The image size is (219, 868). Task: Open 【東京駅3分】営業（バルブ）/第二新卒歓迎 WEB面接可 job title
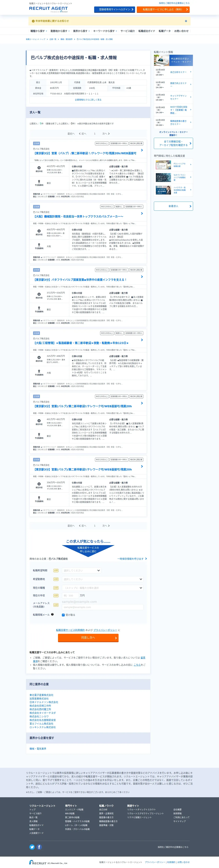pyautogui.click(x=85, y=153)
